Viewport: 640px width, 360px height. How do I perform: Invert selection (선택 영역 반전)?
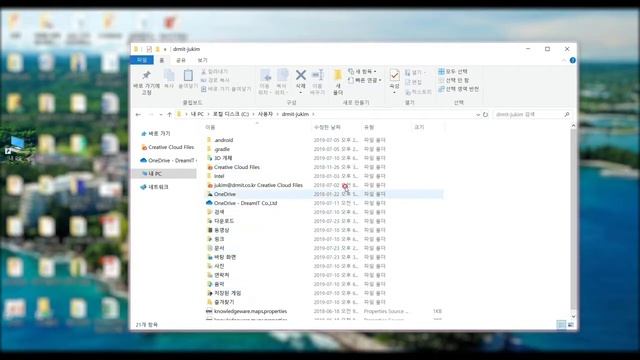pyautogui.click(x=458, y=89)
